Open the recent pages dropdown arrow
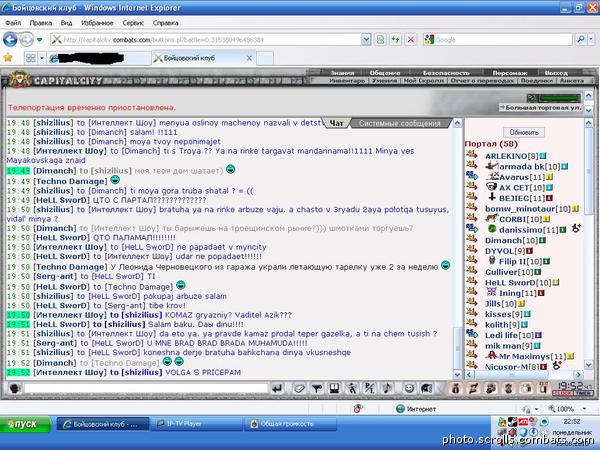Image resolution: width=600 pixels, height=450 pixels. (39, 40)
